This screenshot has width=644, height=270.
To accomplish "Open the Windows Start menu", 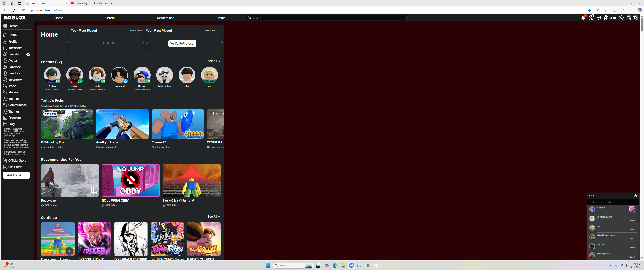I will (x=268, y=265).
